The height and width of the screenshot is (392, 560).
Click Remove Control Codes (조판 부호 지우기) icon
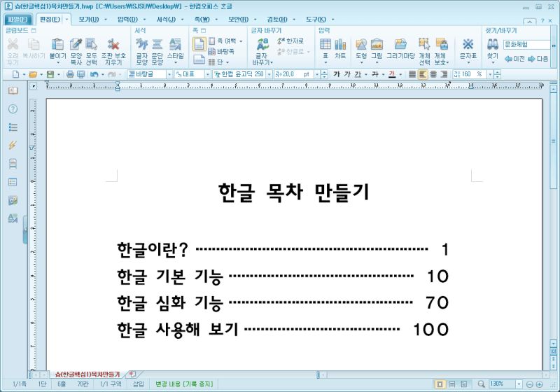point(113,44)
